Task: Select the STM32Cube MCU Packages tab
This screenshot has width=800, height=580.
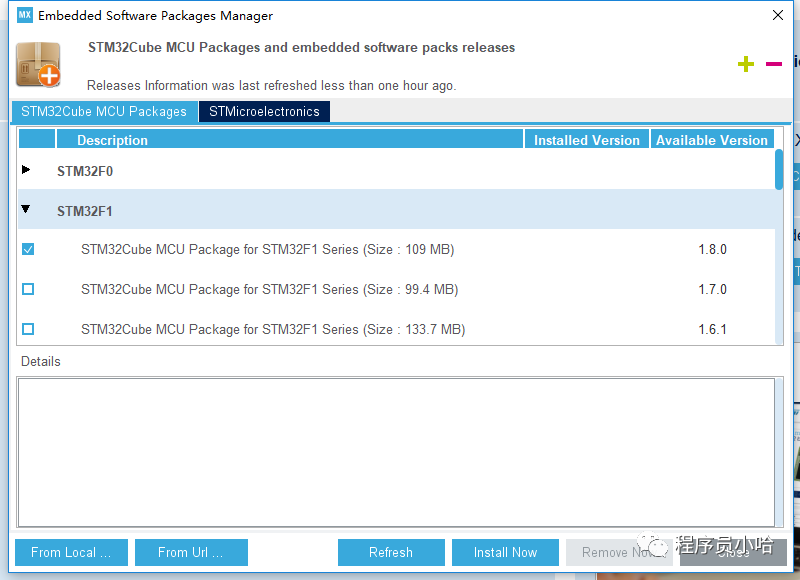Action: click(104, 111)
